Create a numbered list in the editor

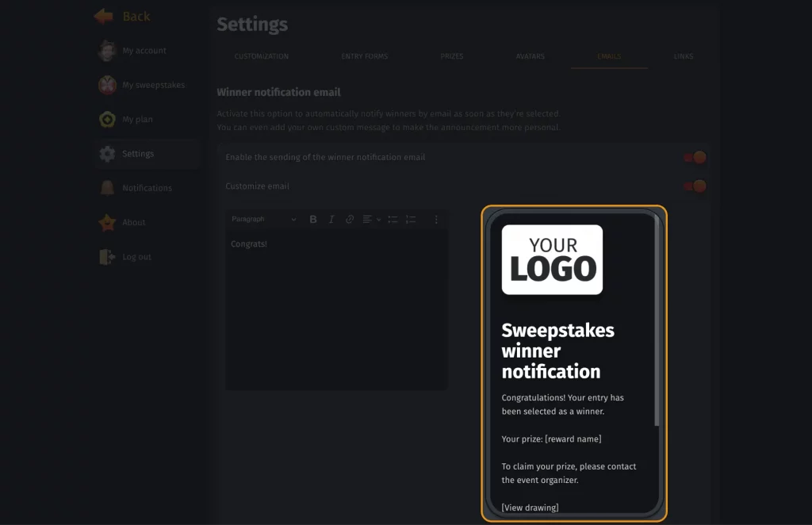[x=411, y=220]
